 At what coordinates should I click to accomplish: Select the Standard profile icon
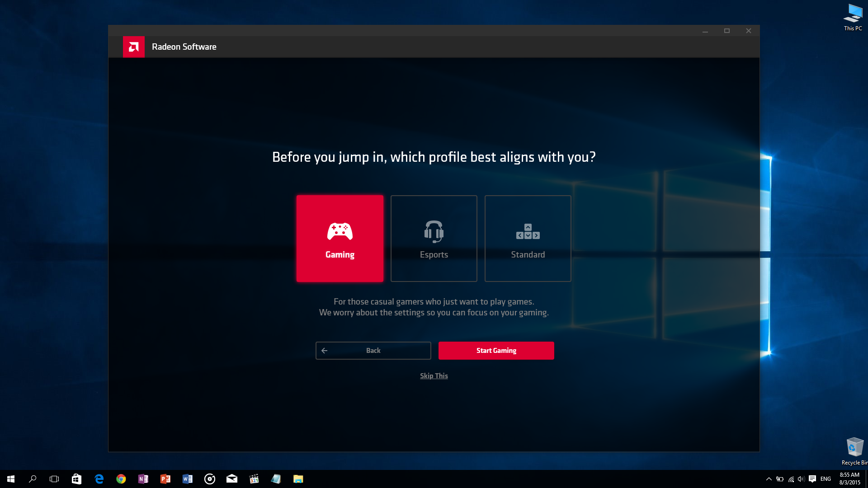tap(528, 231)
